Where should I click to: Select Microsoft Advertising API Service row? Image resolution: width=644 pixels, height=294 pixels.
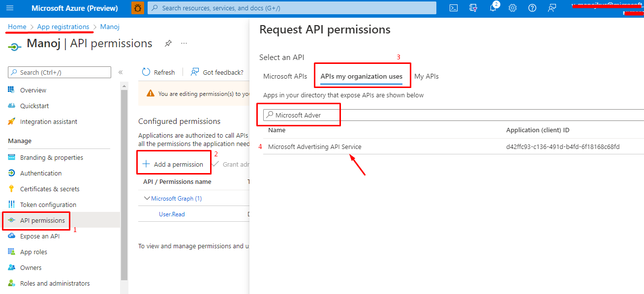pyautogui.click(x=453, y=147)
